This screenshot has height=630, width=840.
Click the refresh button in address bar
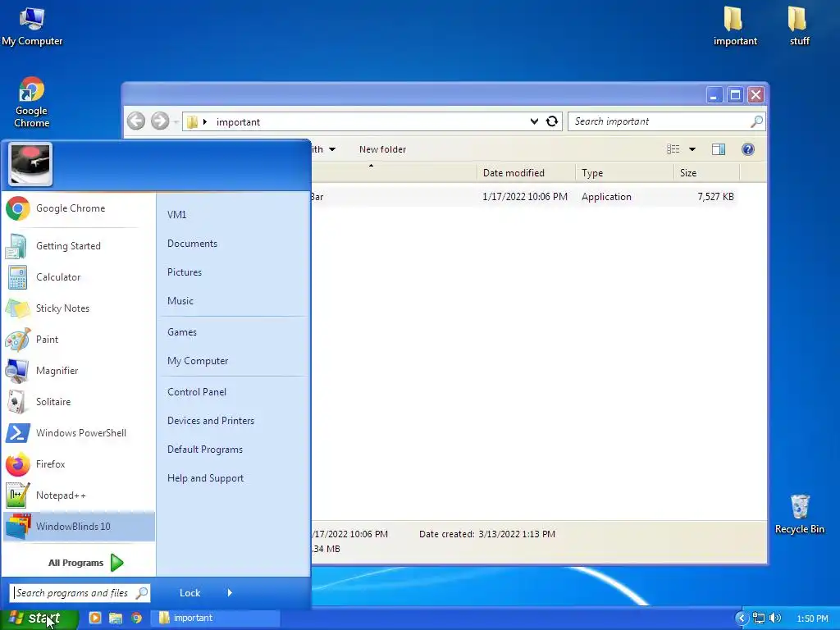[552, 121]
